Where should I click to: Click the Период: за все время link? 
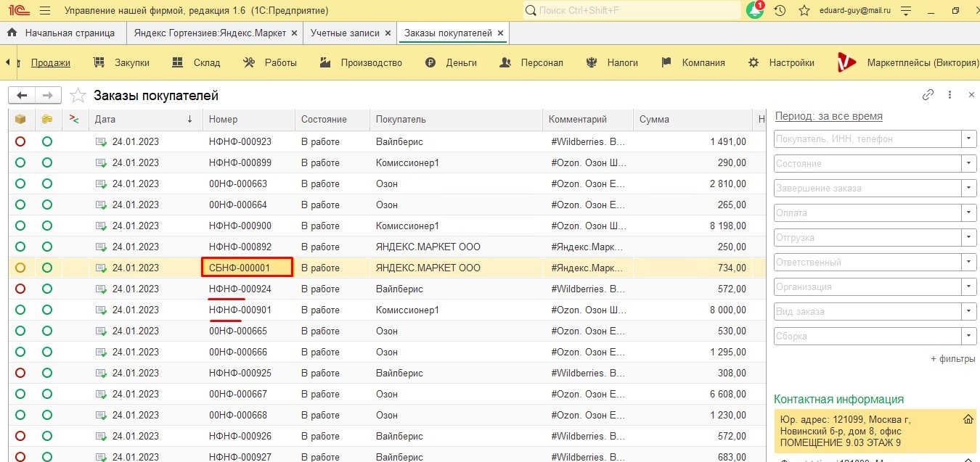click(x=829, y=116)
